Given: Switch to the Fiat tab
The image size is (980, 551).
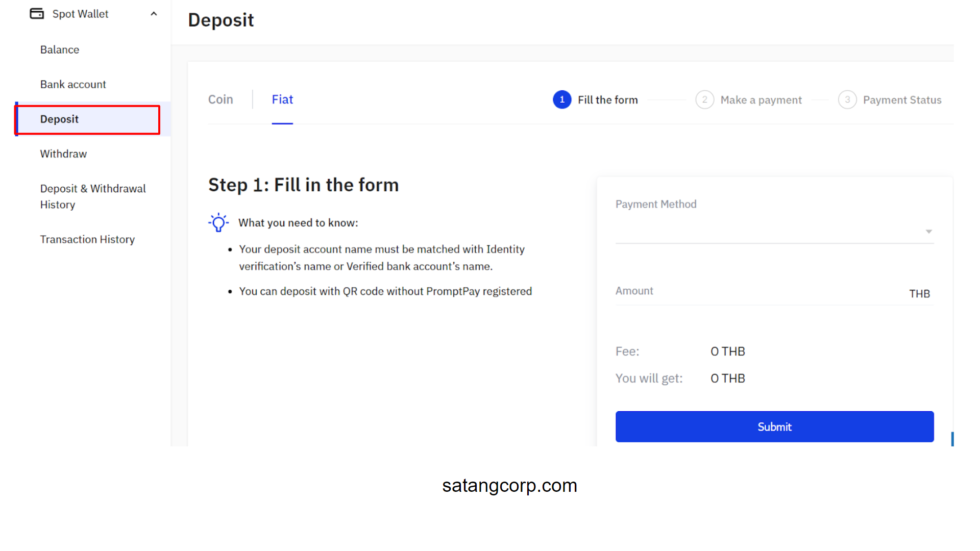Looking at the screenshot, I should coord(282,99).
